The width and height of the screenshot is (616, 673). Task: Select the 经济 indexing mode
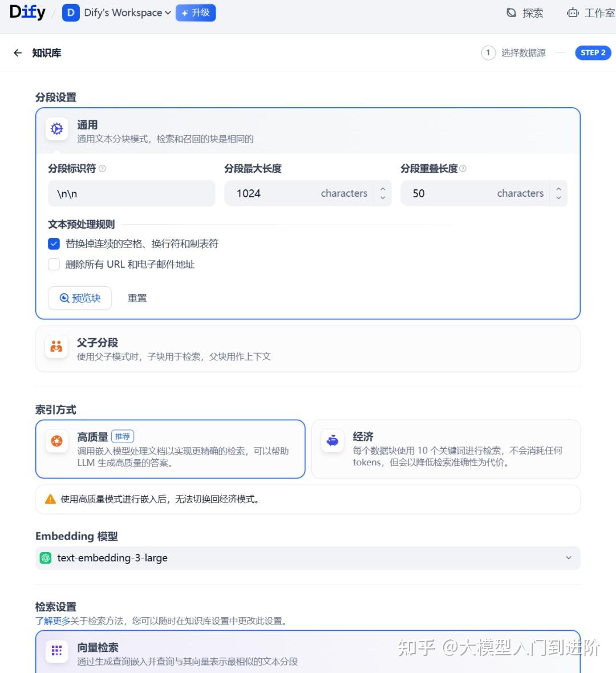pyautogui.click(x=445, y=449)
